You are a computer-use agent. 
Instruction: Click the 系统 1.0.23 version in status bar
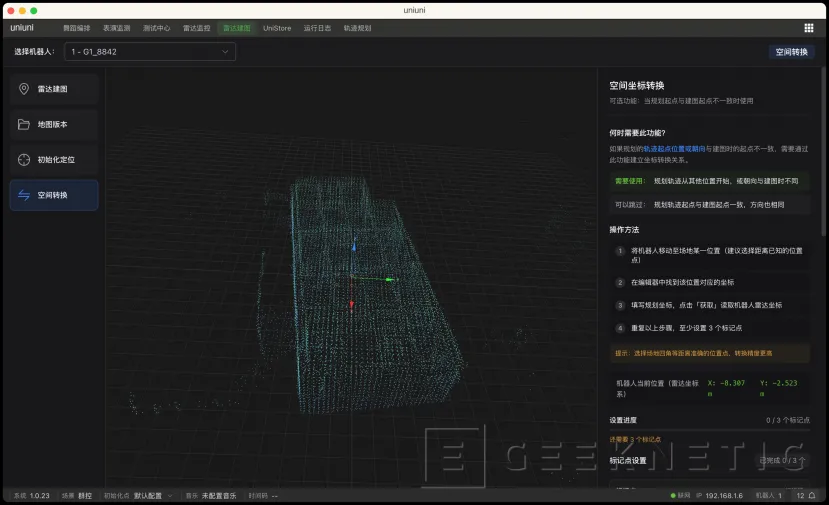point(32,495)
